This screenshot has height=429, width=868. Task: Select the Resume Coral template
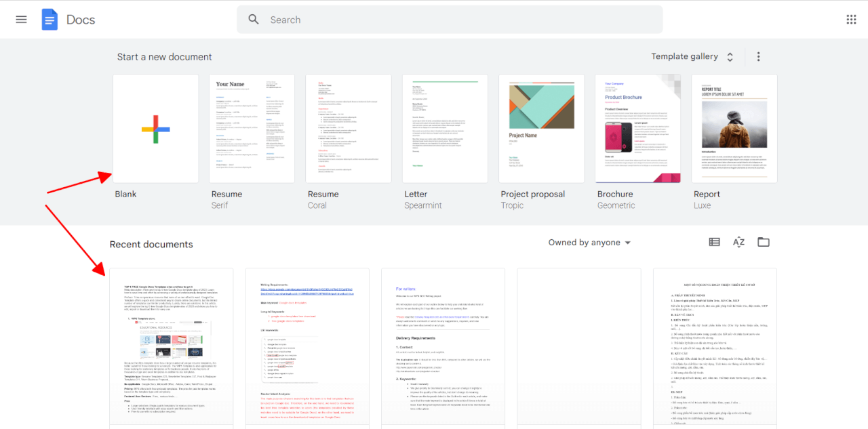(349, 129)
